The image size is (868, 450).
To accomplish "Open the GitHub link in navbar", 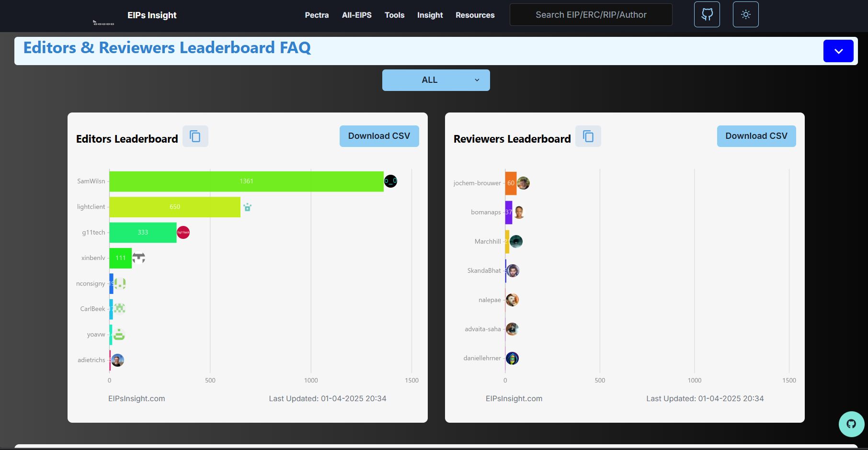I will [707, 14].
